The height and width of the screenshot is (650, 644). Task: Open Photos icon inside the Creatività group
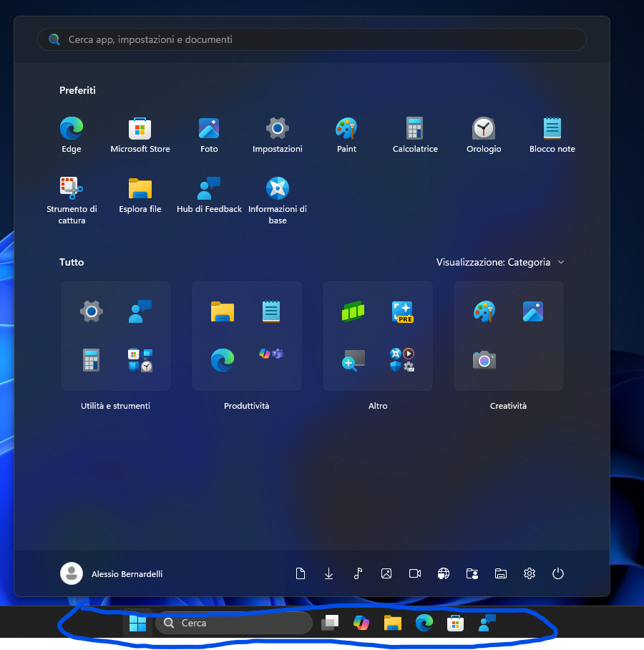pyautogui.click(x=533, y=311)
